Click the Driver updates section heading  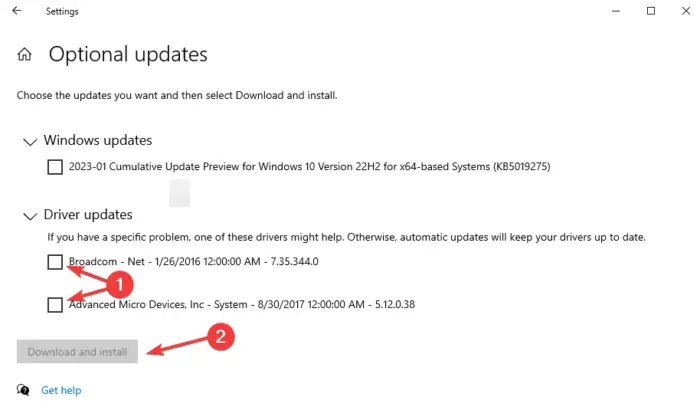point(88,215)
